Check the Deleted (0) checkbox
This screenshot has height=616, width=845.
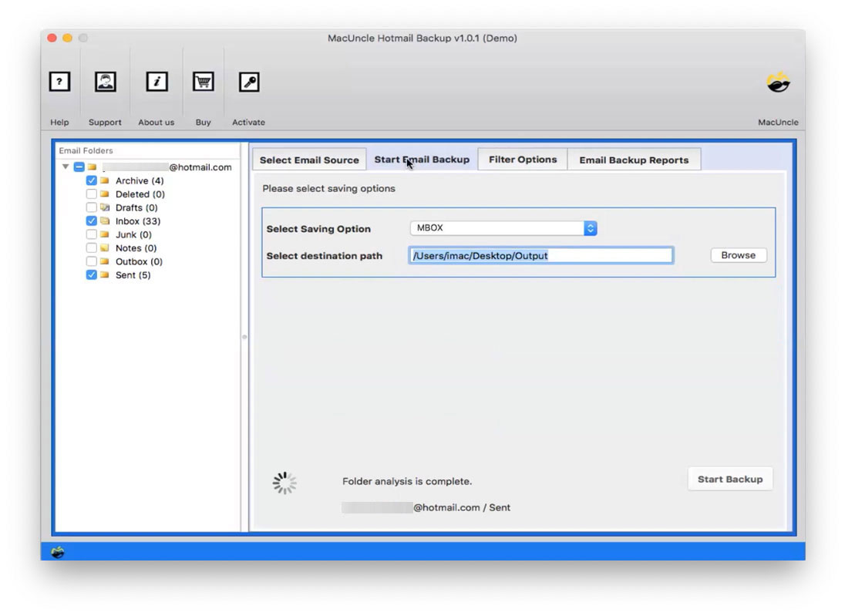tap(92, 194)
